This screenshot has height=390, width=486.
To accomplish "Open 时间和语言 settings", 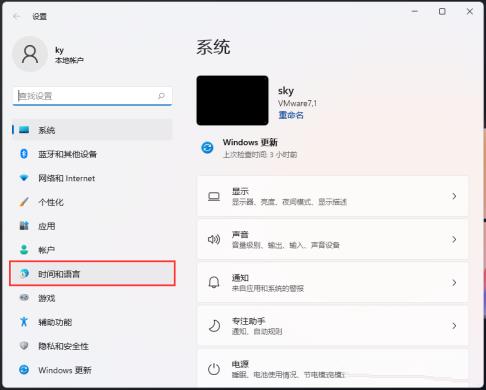I will (x=92, y=274).
